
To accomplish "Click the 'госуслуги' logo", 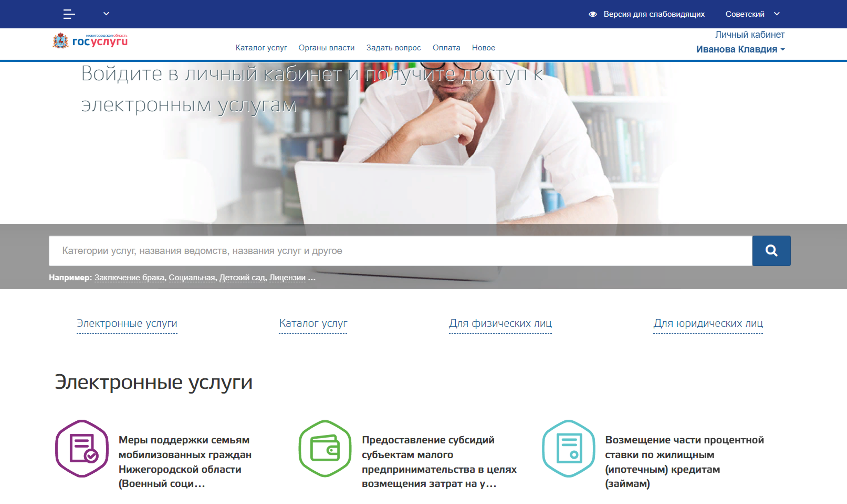I will click(x=100, y=41).
